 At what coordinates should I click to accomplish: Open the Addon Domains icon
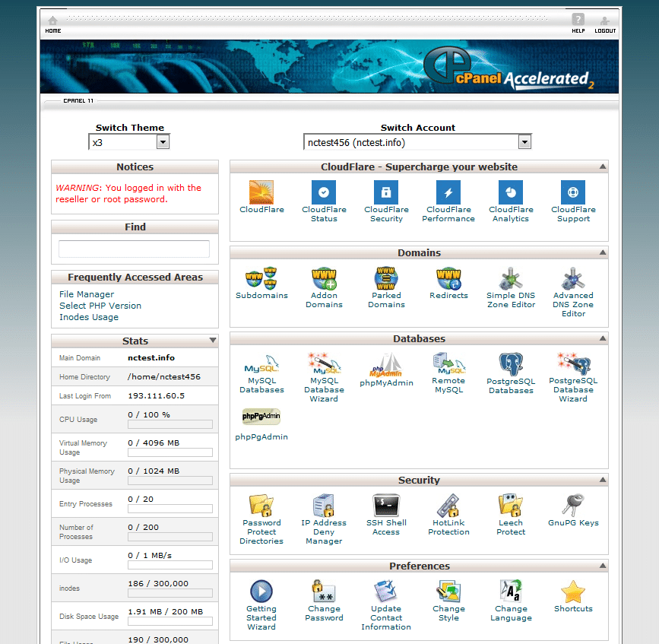[324, 278]
